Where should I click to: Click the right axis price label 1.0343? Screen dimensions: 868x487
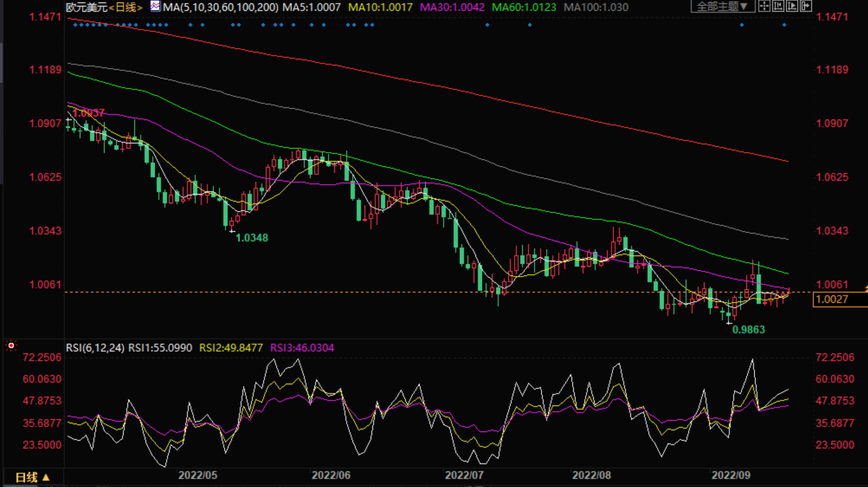click(832, 231)
